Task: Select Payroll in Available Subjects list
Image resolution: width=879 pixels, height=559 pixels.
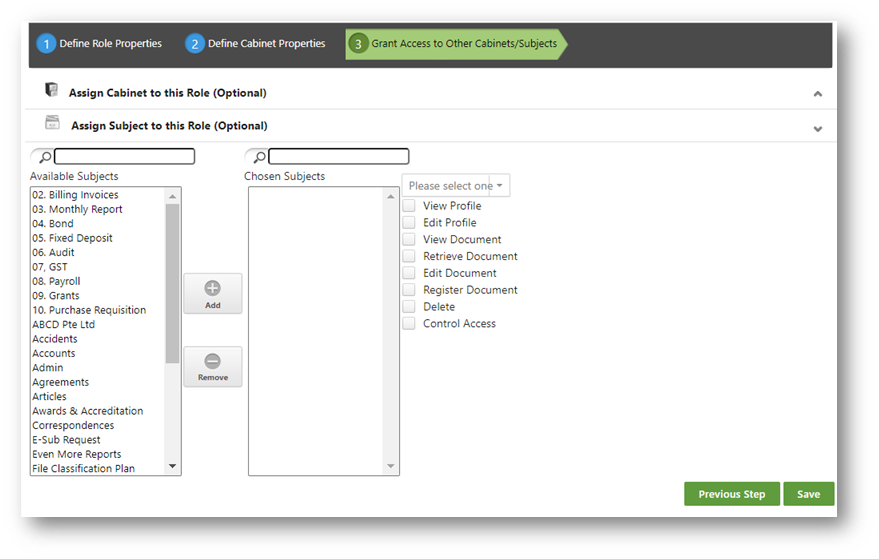Action: click(x=56, y=281)
